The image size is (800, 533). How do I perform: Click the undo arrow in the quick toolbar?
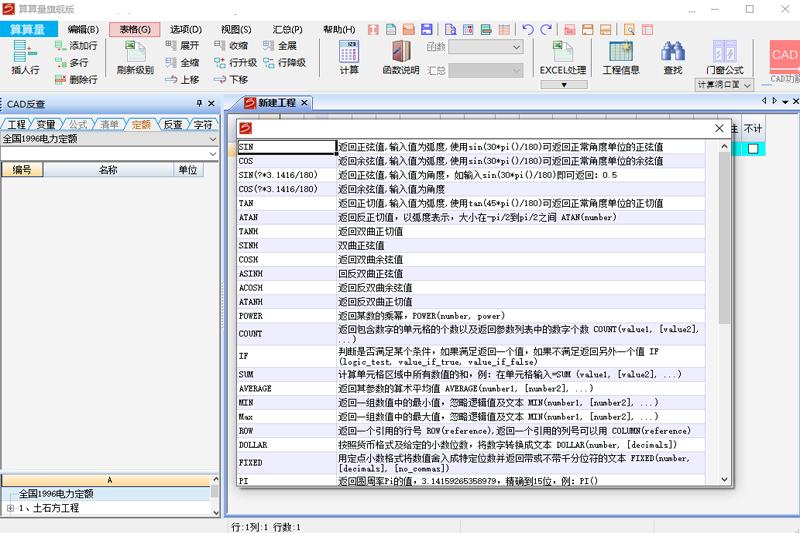click(528, 30)
